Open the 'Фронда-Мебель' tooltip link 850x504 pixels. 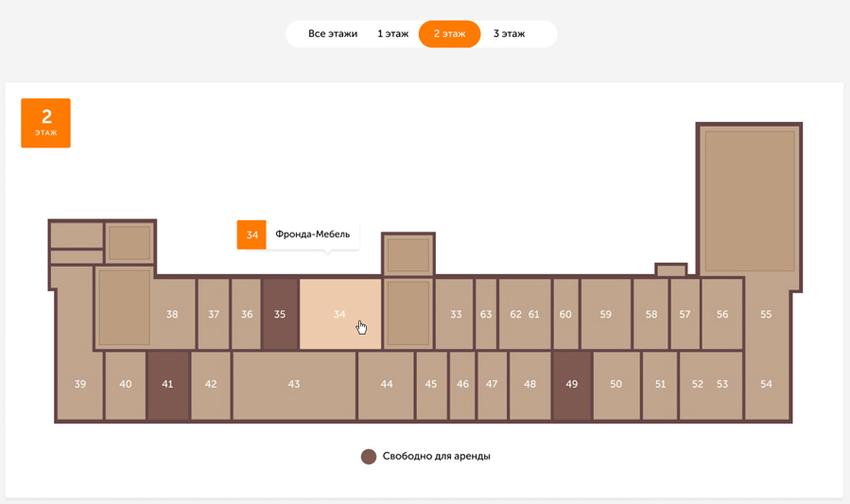[x=312, y=235]
